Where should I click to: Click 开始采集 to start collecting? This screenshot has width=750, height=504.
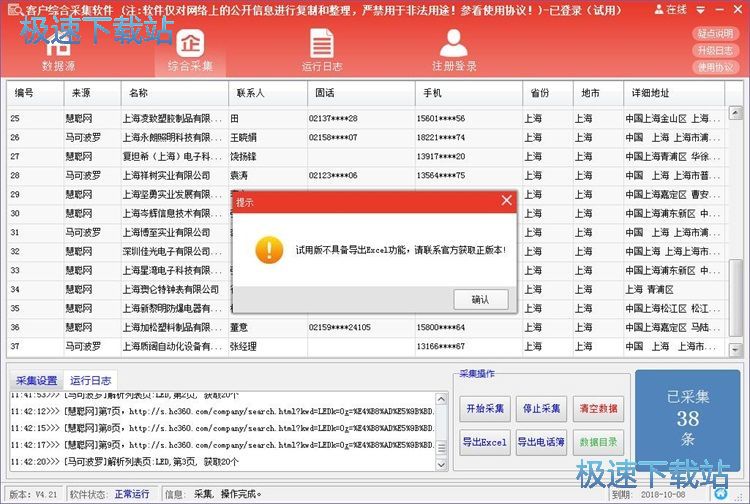pos(485,408)
